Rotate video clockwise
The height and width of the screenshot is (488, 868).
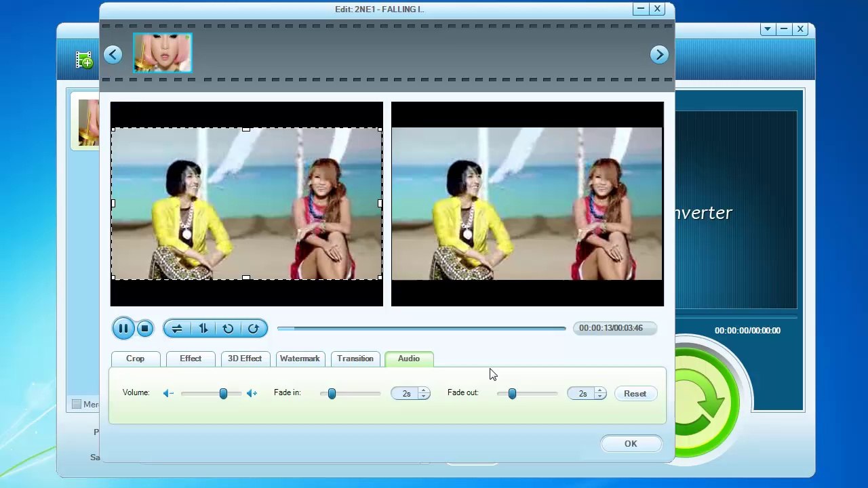(254, 329)
